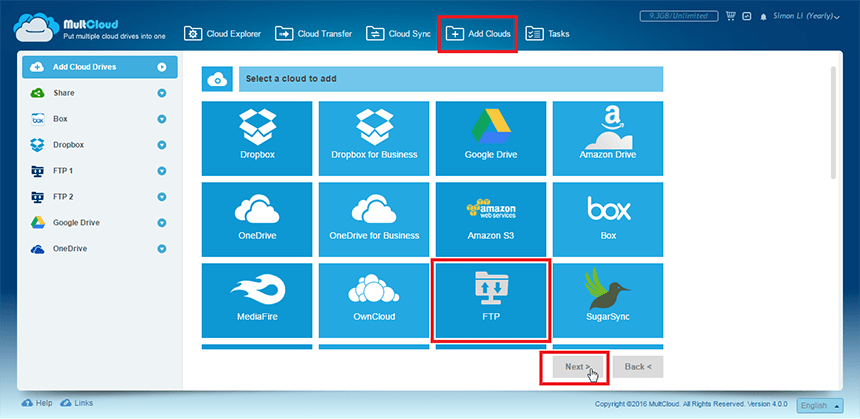Expand the FTP 2 sidebar arrow
860x419 pixels.
[162, 197]
